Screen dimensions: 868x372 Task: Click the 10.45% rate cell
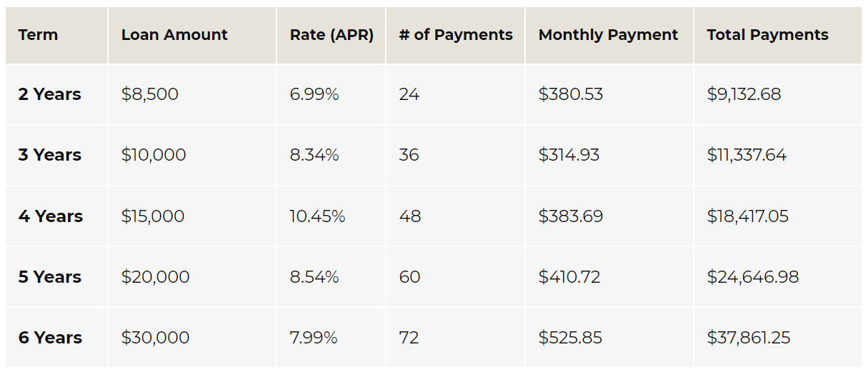click(317, 216)
